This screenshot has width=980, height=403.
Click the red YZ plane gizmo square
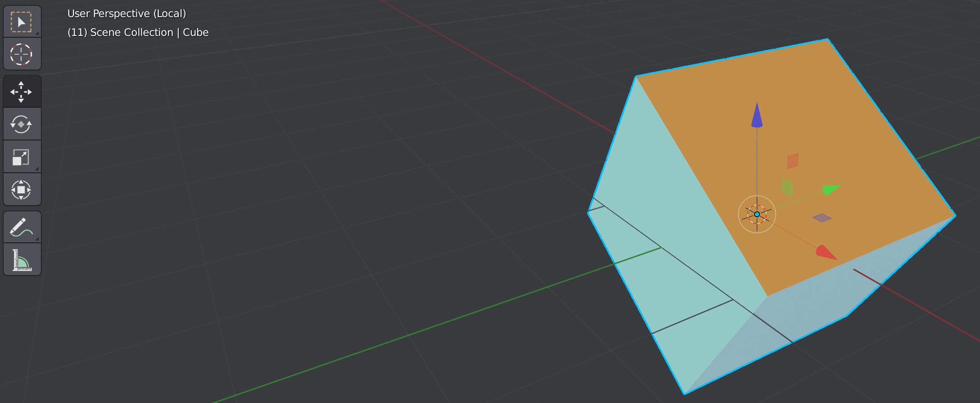793,161
